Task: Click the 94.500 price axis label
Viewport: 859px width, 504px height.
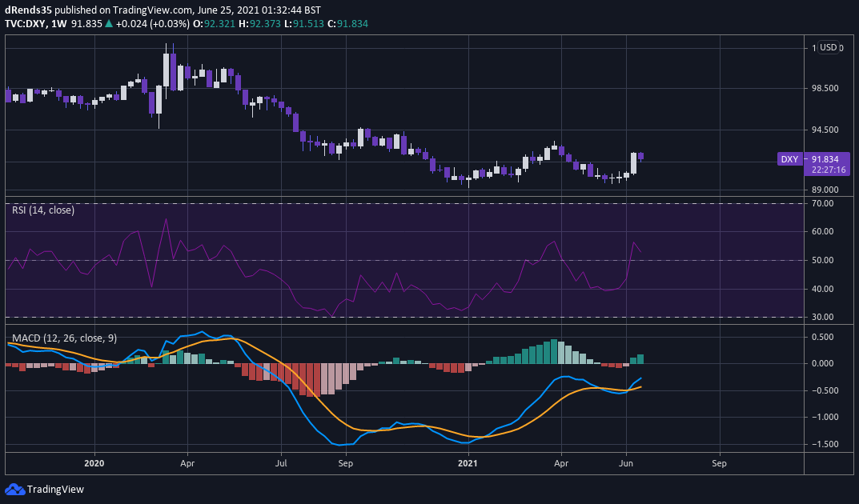Action: pos(825,130)
